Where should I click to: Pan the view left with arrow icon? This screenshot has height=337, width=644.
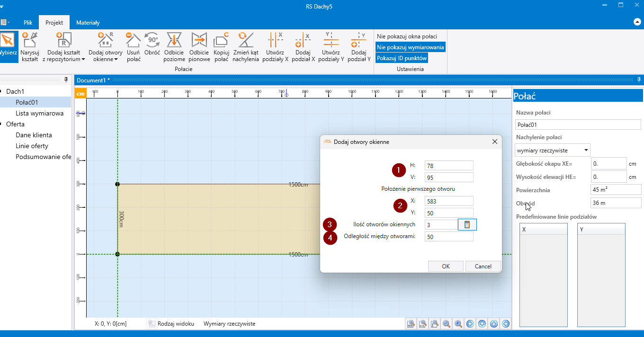pyautogui.click(x=470, y=324)
